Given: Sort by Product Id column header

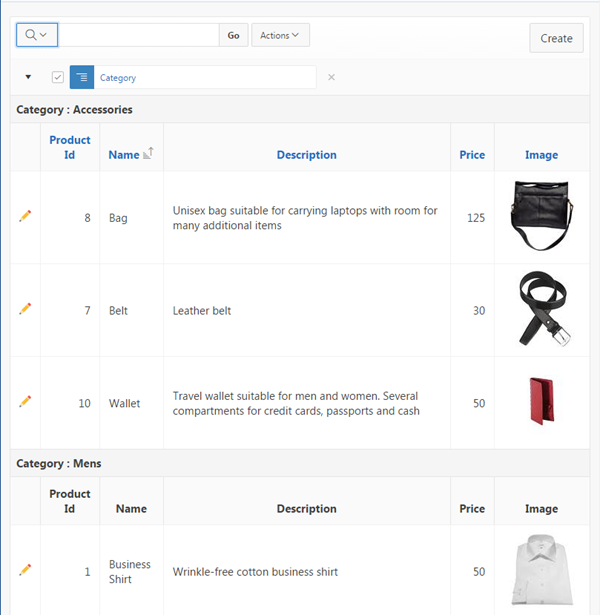Looking at the screenshot, I should tap(70, 147).
